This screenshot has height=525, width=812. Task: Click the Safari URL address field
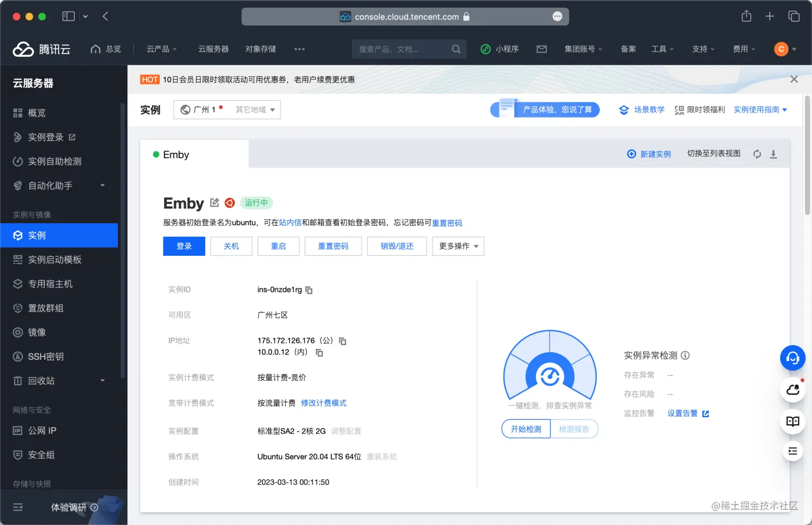point(405,16)
